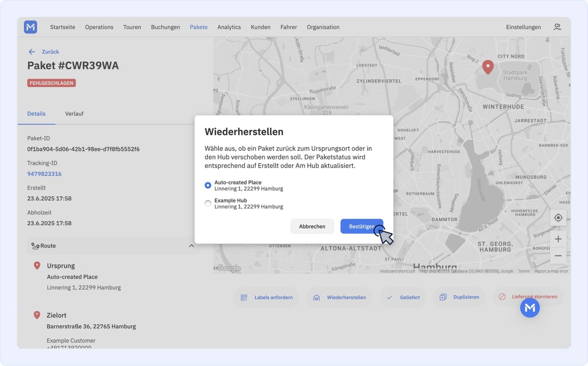
Task: Click the hub icon of Wiederherstellen
Action: point(316,297)
